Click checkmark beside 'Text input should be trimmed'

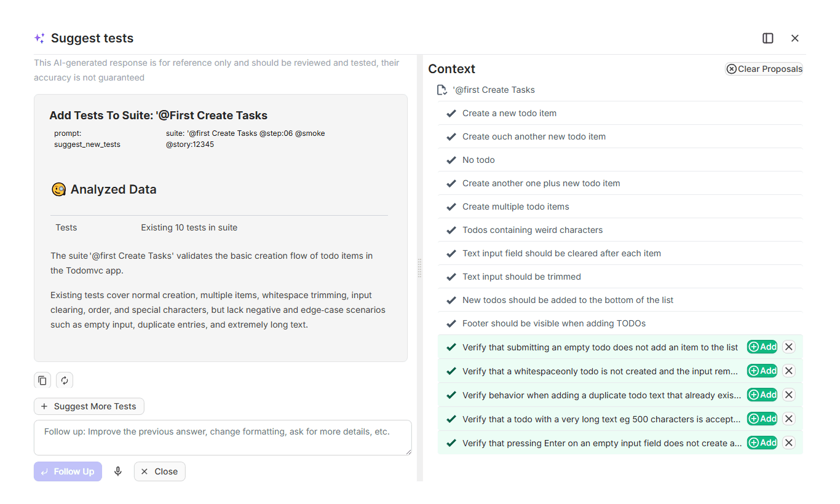pos(451,277)
